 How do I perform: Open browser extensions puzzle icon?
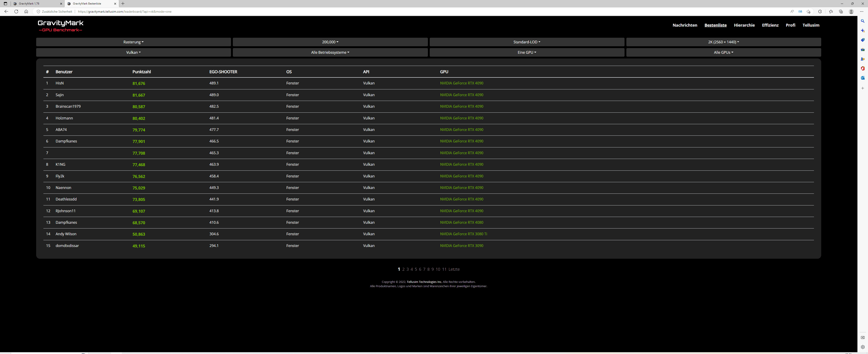(x=820, y=12)
